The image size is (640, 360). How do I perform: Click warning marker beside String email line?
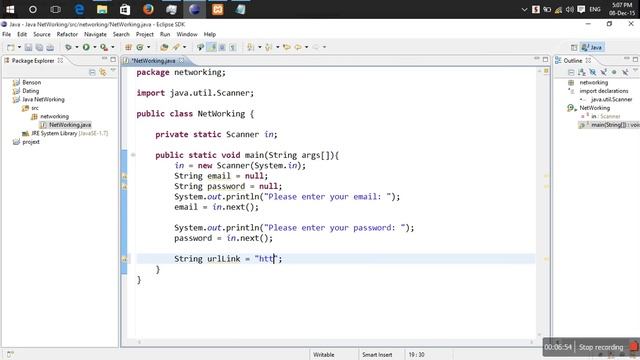(x=124, y=176)
